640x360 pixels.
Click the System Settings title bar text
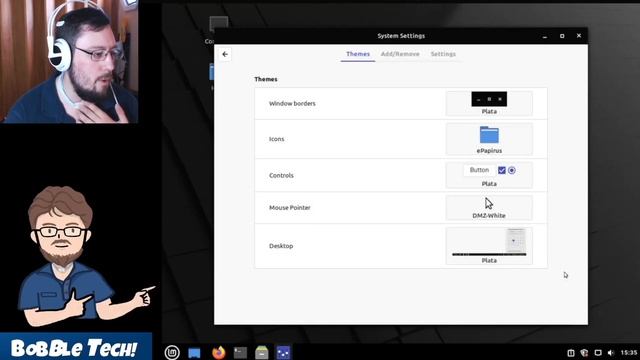click(x=401, y=36)
